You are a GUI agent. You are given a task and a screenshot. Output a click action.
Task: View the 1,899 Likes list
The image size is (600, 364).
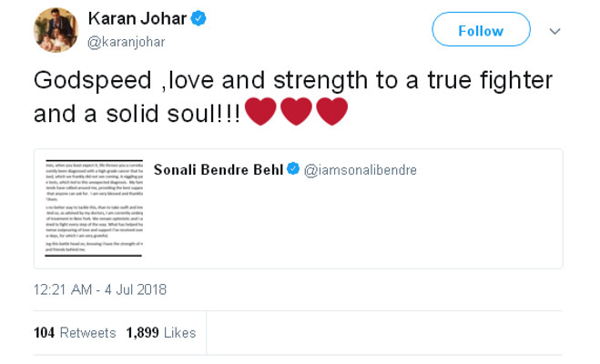coord(161,333)
